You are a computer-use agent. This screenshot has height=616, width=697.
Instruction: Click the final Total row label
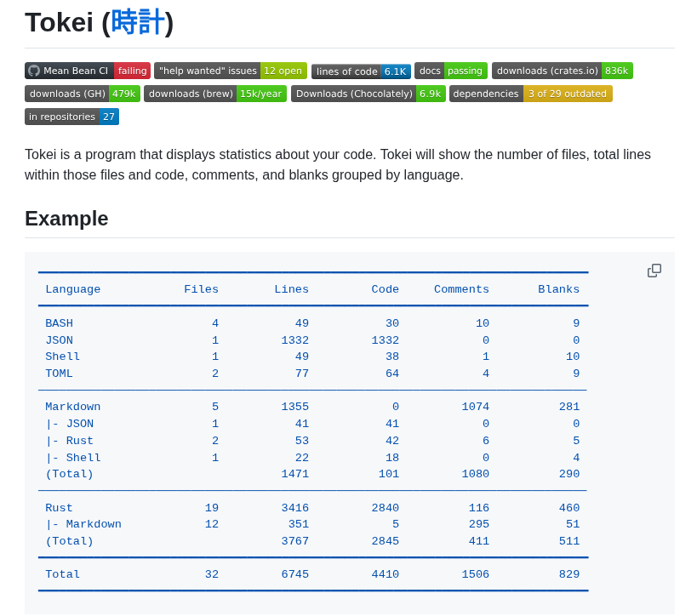click(x=63, y=574)
